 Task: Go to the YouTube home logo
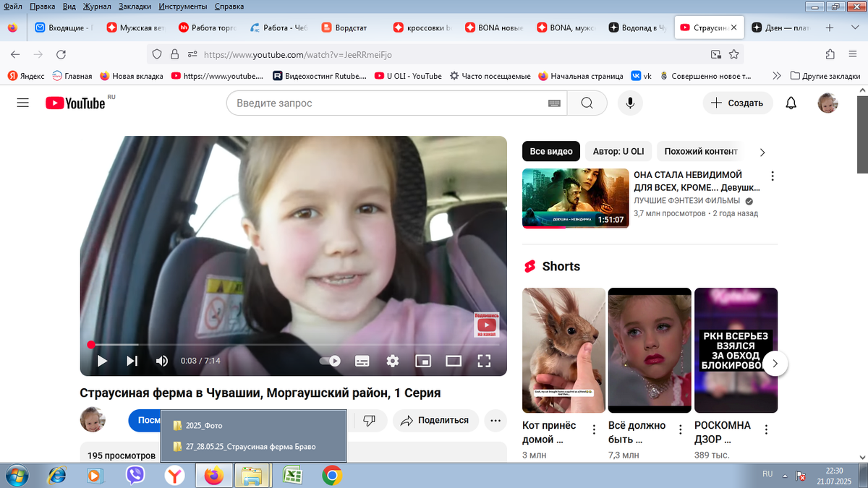(x=75, y=103)
